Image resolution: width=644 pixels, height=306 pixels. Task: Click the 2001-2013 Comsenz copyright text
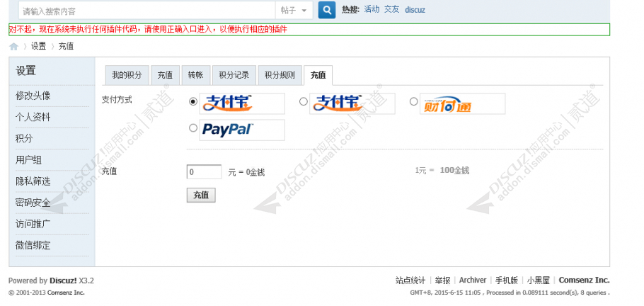point(47,293)
